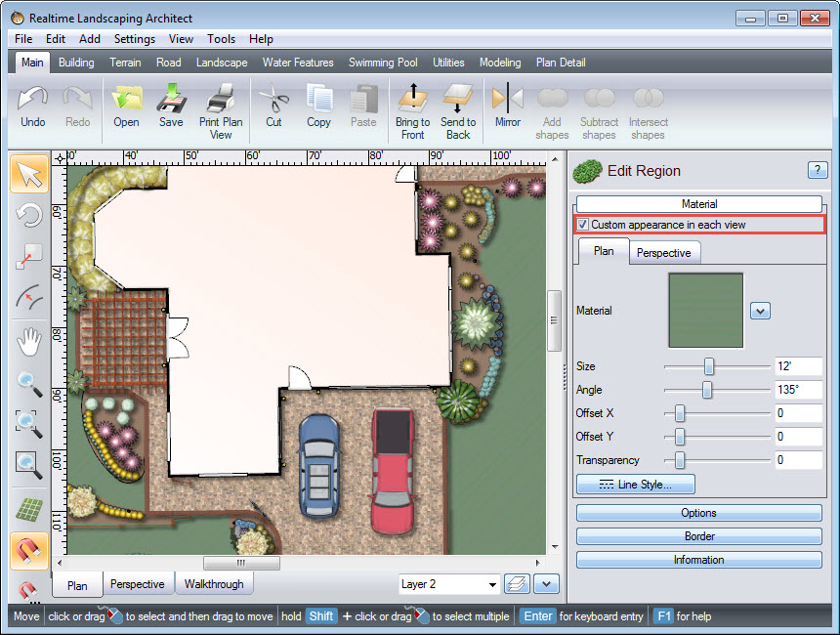Click the Undo icon
Image resolution: width=840 pixels, height=635 pixels.
click(32, 101)
